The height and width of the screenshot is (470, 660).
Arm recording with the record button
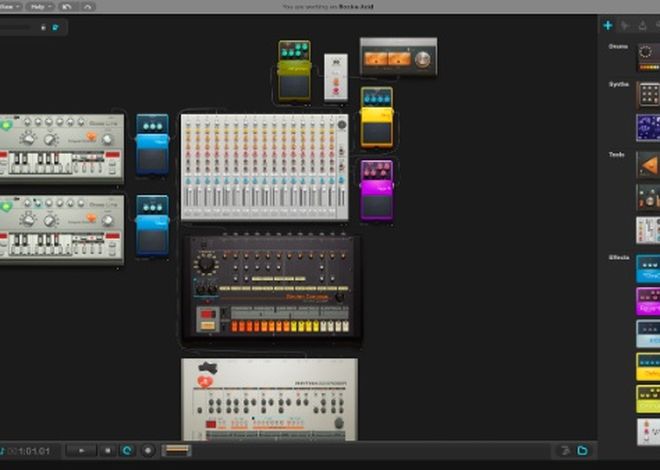tap(148, 451)
